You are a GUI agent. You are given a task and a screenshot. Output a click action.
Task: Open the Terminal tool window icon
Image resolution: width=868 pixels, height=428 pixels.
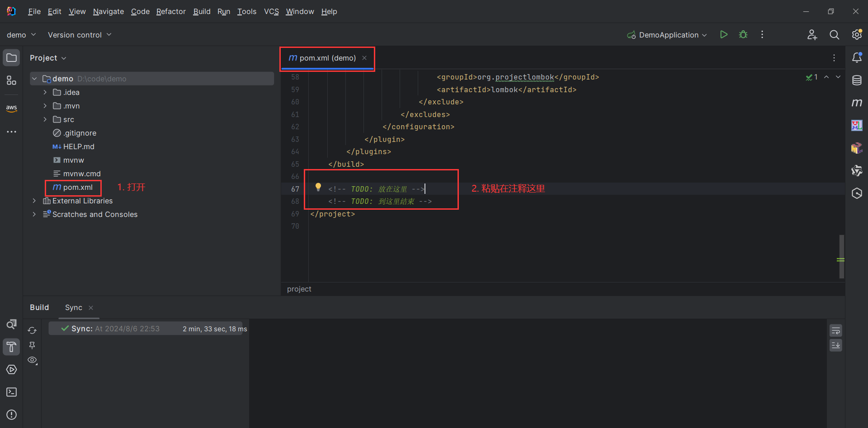pyautogui.click(x=12, y=392)
